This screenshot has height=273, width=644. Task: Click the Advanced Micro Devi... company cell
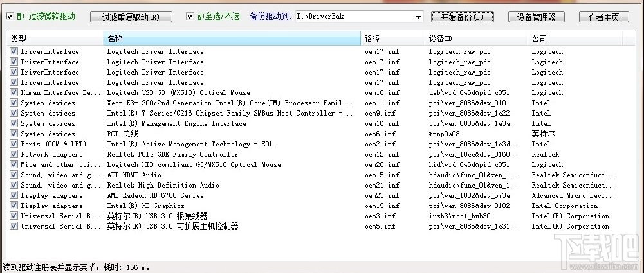[x=574, y=195]
